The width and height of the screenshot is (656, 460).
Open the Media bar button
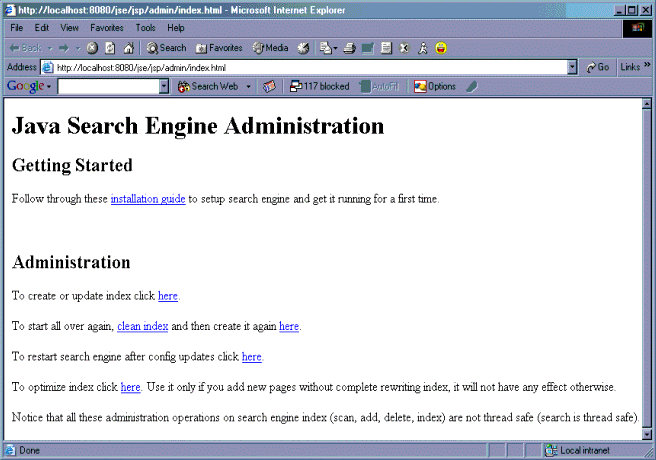pos(270,48)
